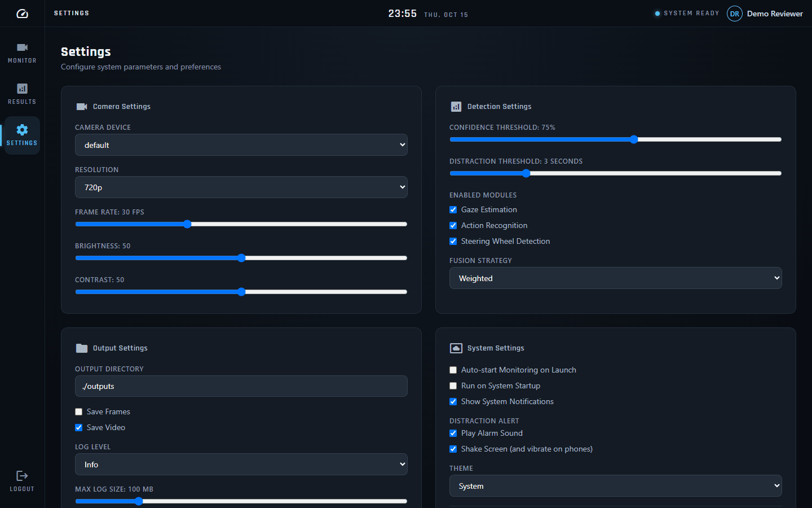The height and width of the screenshot is (508, 812).
Task: Click the speedometer app logo icon
Action: click(22, 14)
